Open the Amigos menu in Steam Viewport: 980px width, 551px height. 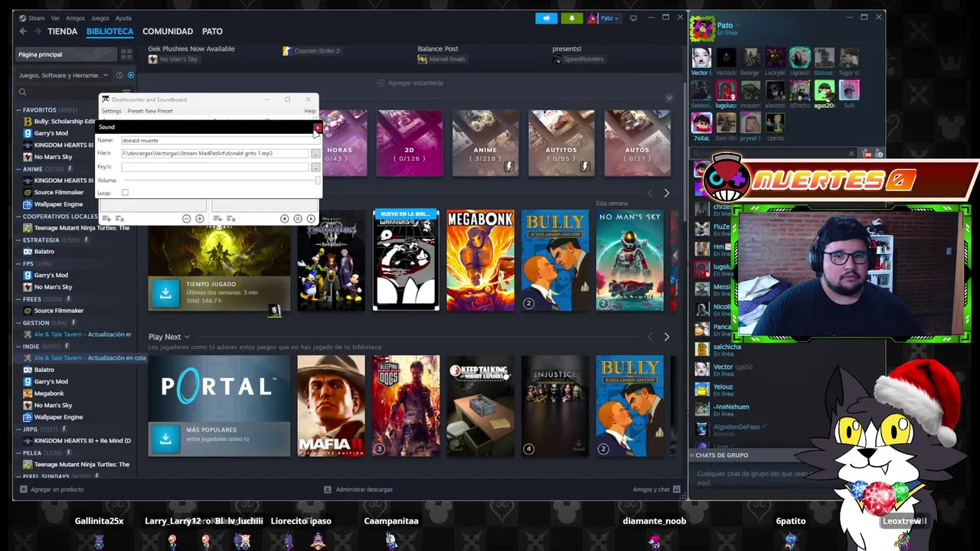pyautogui.click(x=75, y=18)
